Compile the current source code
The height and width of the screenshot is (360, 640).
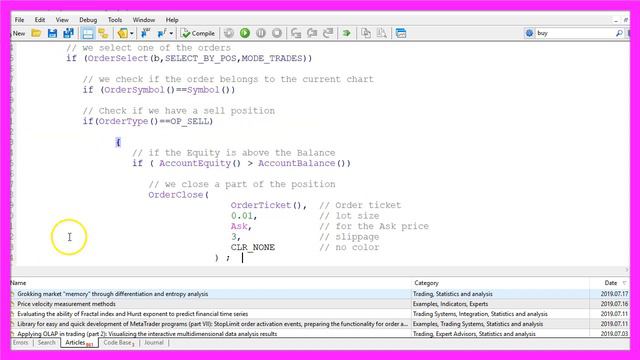pos(198,33)
